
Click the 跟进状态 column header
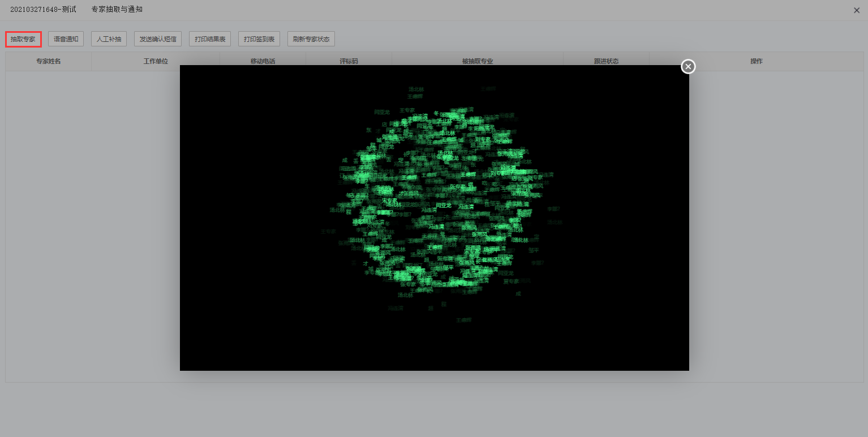tap(606, 61)
